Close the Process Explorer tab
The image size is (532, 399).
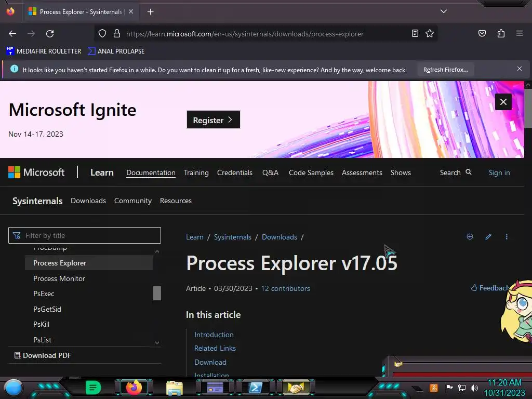tap(131, 11)
